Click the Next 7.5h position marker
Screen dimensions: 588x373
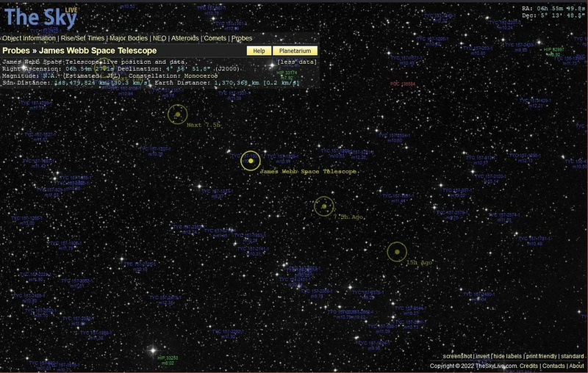(177, 115)
